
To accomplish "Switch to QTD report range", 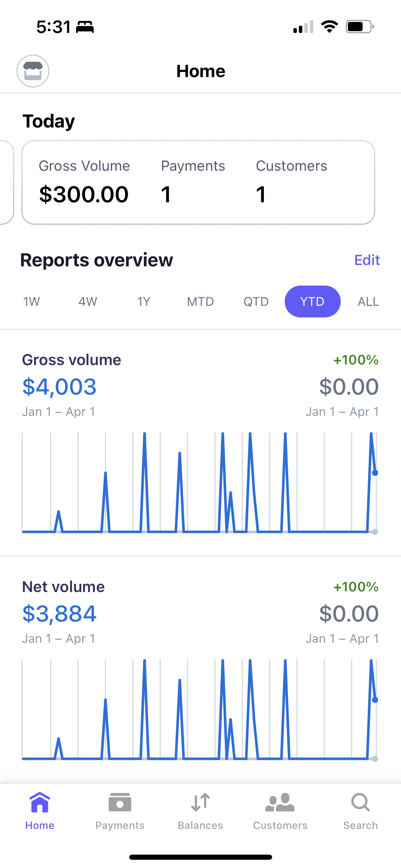I will pyautogui.click(x=256, y=302).
